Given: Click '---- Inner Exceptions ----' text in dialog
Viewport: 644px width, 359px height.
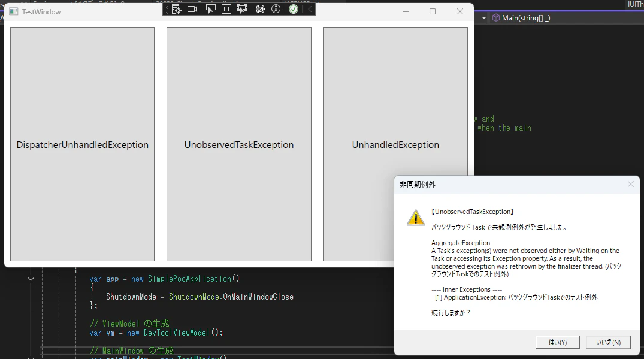Looking at the screenshot, I should pos(467,289).
